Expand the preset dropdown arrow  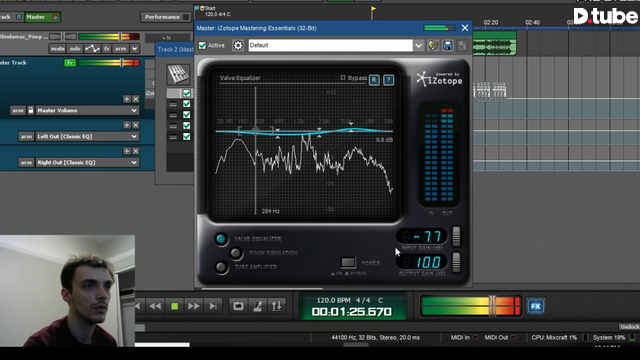[418, 45]
